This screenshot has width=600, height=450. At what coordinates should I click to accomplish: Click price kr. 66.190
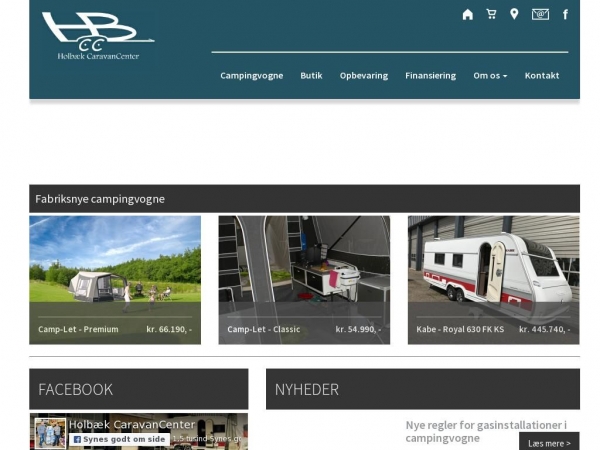click(x=169, y=329)
